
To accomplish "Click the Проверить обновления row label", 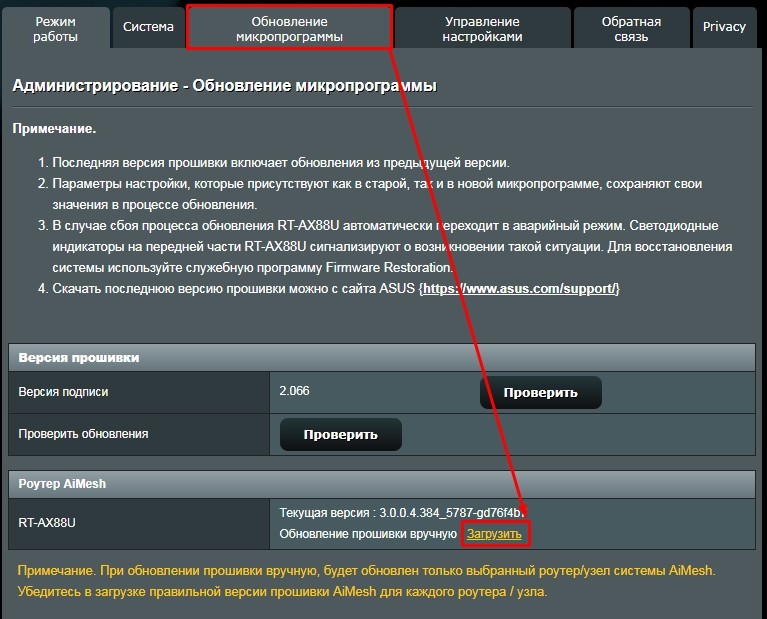I will point(83,434).
